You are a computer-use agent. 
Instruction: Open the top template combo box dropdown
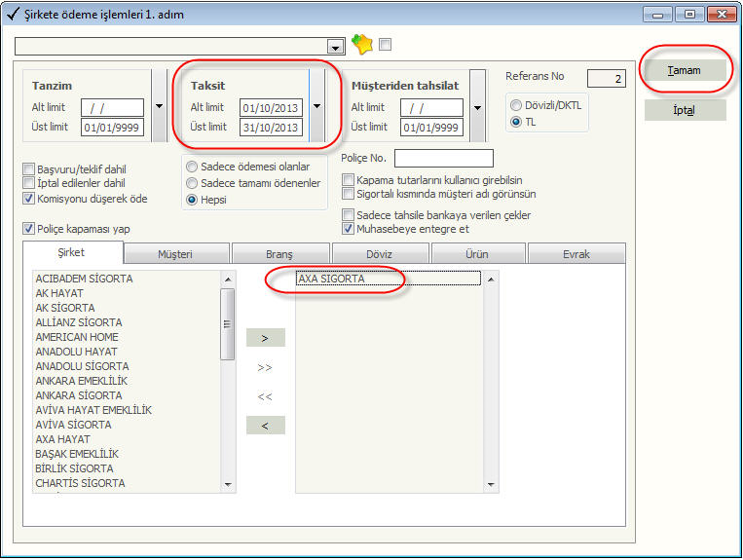tap(336, 47)
